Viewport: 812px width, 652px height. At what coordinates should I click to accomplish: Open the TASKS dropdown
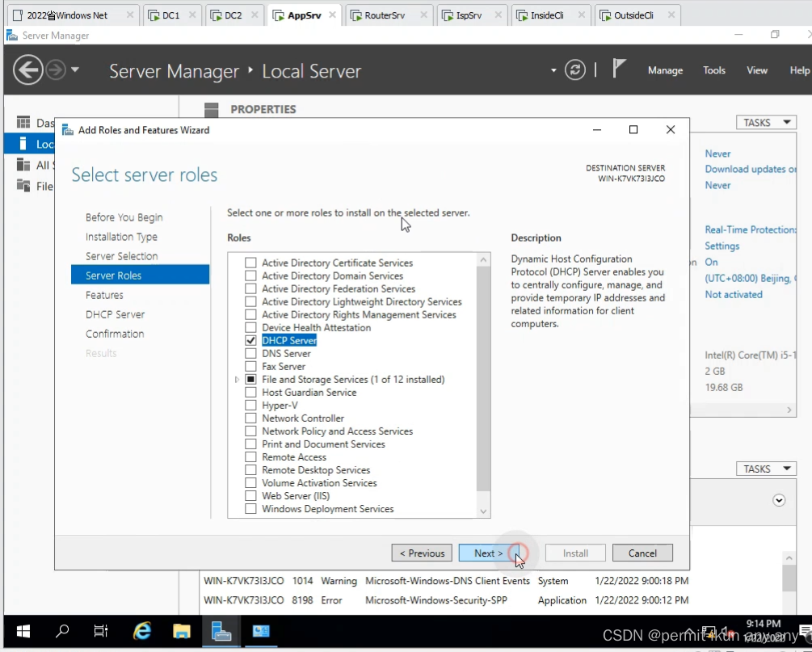tap(765, 122)
